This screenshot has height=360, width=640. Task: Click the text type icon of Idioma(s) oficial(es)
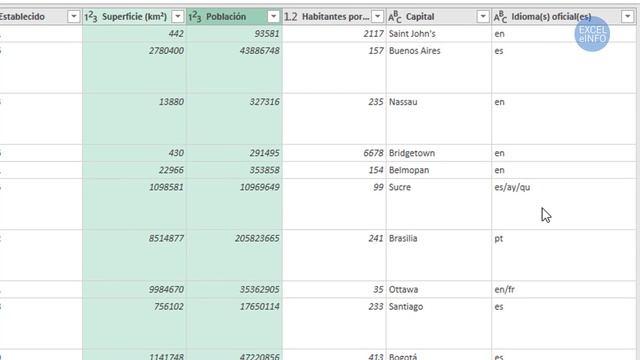[500, 17]
